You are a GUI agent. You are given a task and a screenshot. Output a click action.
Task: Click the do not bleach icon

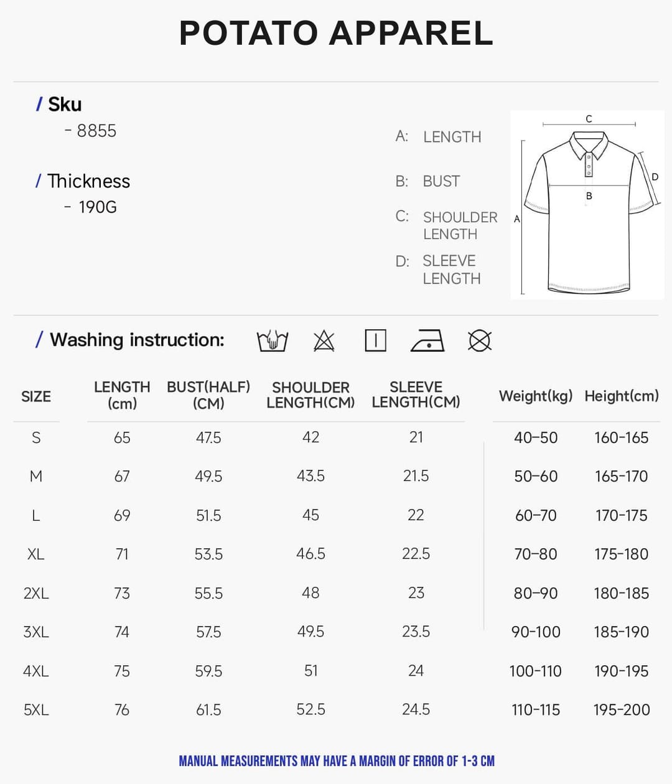324,340
